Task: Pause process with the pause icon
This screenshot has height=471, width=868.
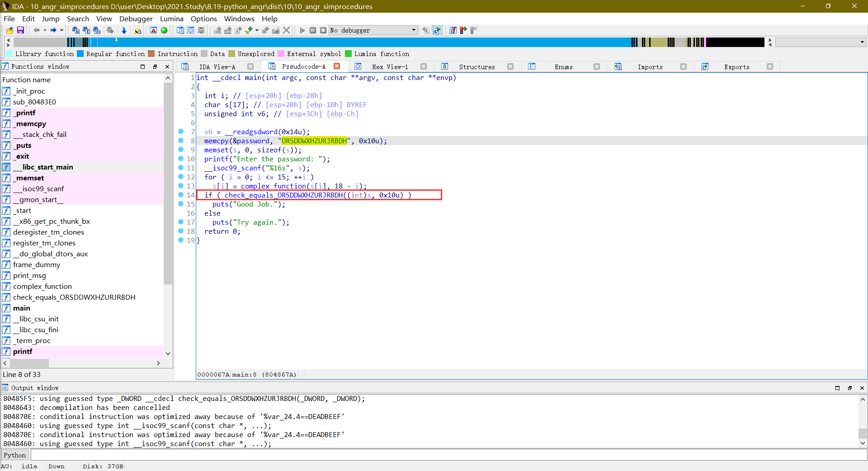Action: tap(313, 30)
